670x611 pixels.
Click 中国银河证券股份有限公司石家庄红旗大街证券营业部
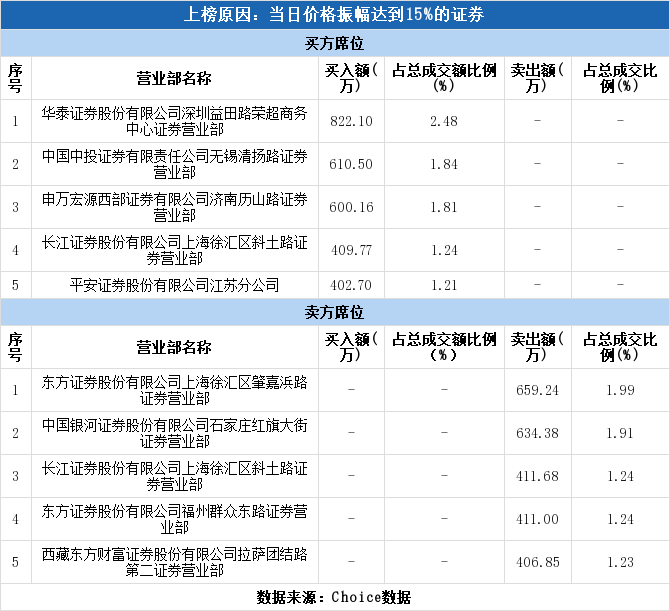pyautogui.click(x=174, y=433)
